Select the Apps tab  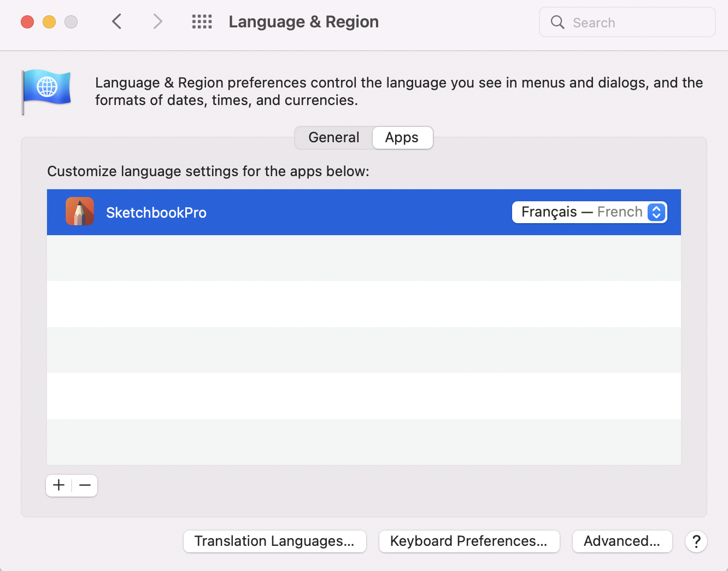point(402,138)
